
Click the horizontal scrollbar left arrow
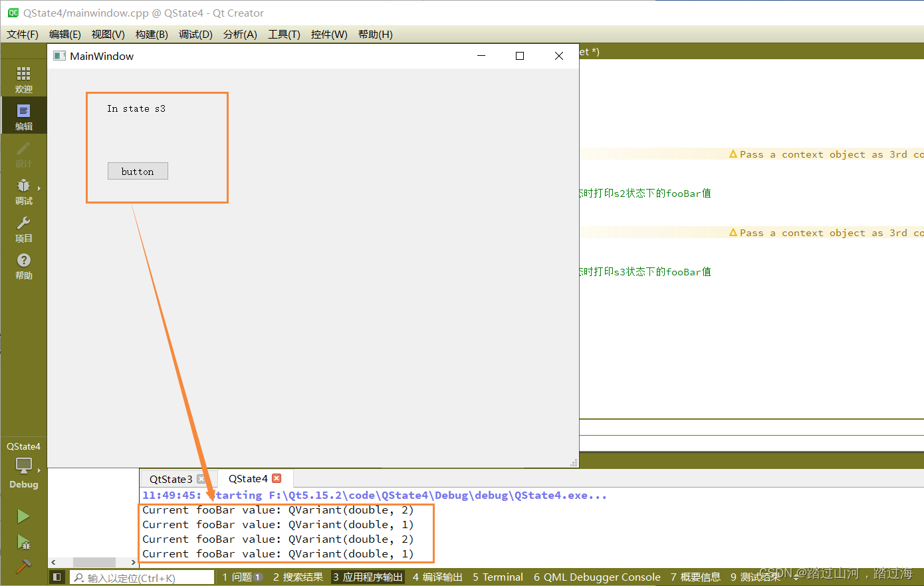[x=54, y=563]
